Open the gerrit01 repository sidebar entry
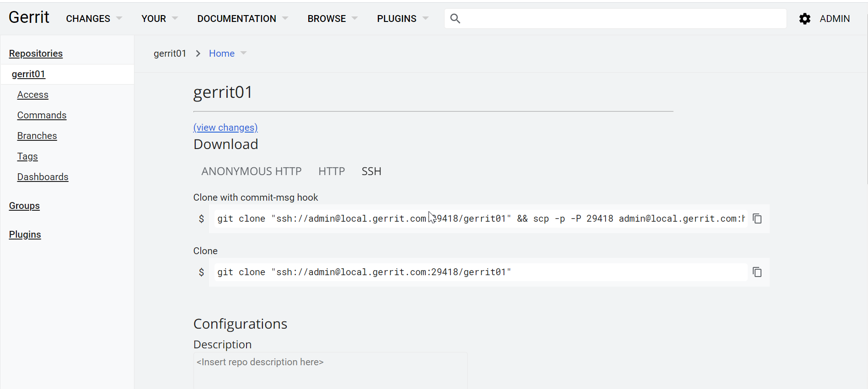 28,74
